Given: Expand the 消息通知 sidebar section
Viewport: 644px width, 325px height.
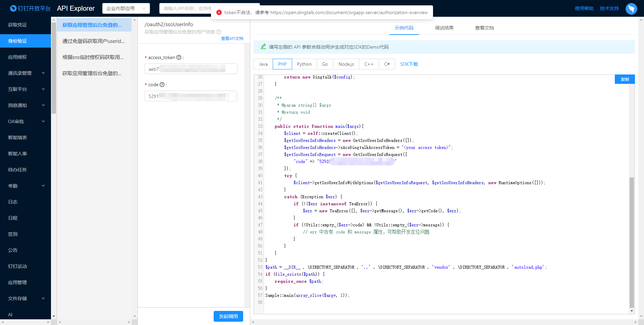Looking at the screenshot, I should point(25,105).
